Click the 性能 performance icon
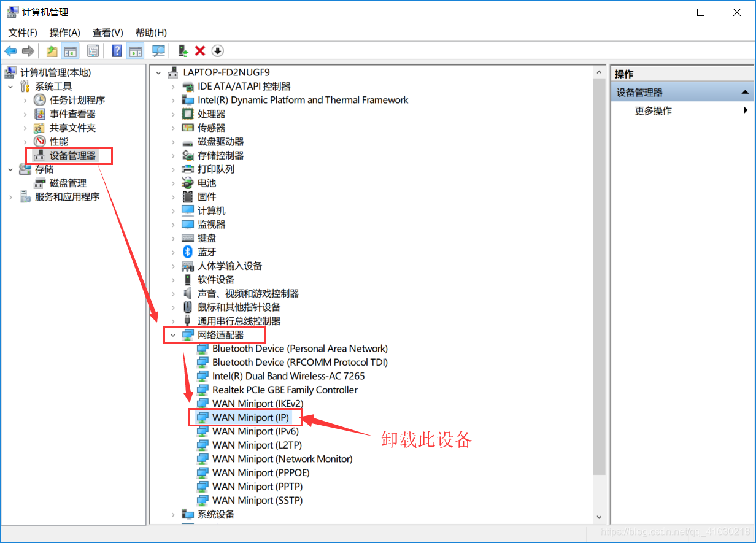 39,142
